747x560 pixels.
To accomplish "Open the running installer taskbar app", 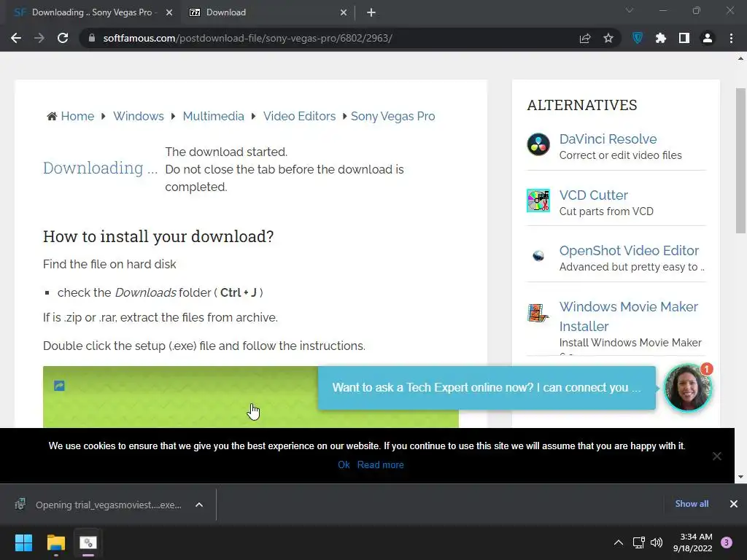I will pos(88,542).
